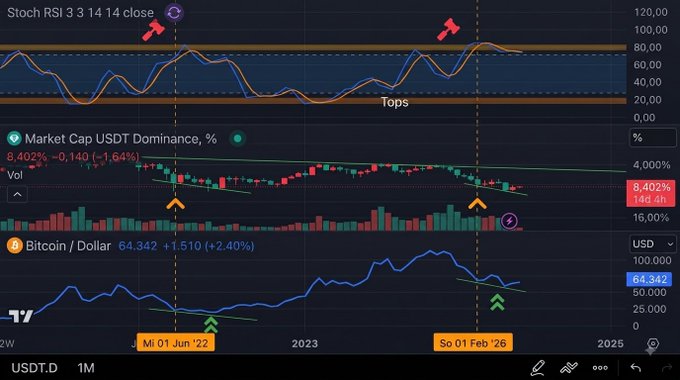Change the 1M timeframe interval

pos(86,368)
